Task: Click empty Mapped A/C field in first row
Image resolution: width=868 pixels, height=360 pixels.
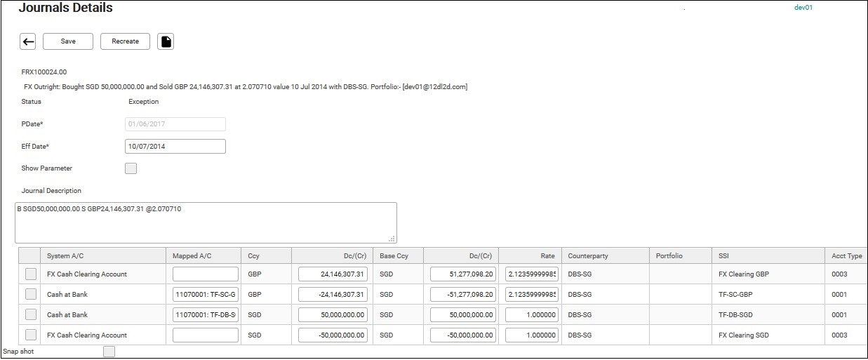Action: coord(205,274)
